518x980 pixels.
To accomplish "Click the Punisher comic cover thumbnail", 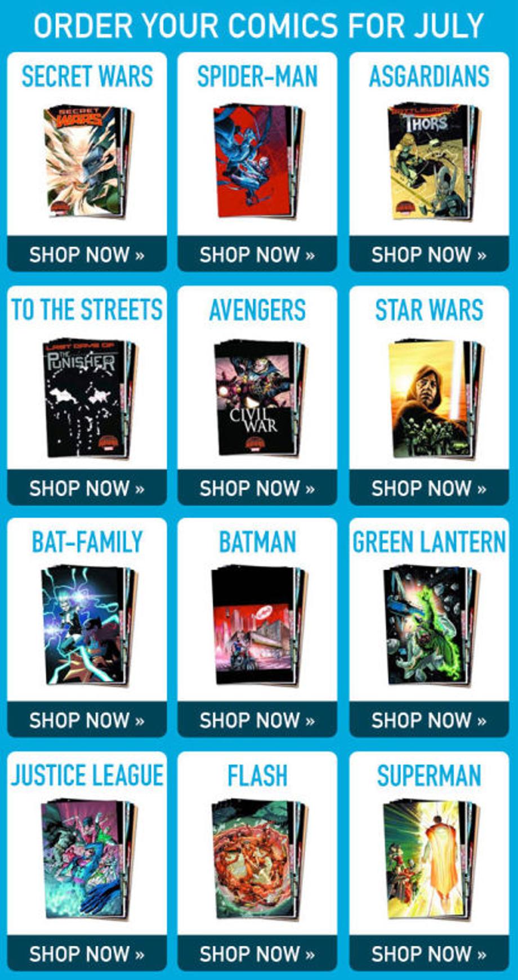I will click(x=89, y=399).
